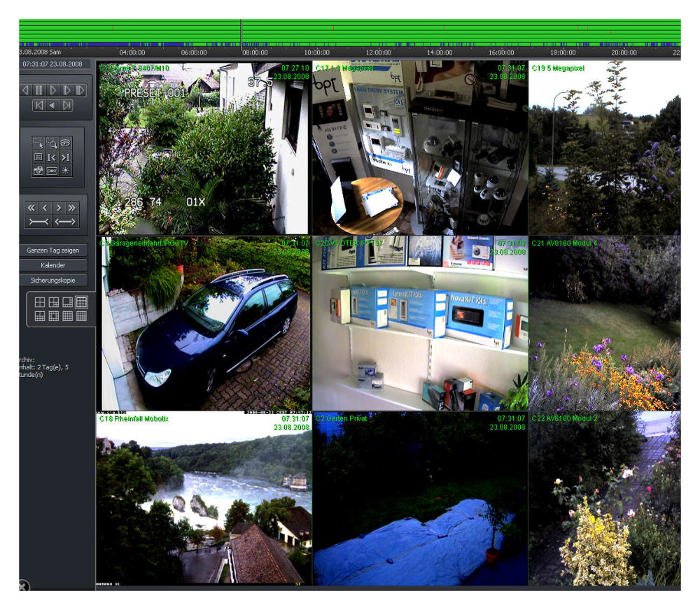Viewport: 700px width, 610px height.
Task: Step forward with single right arrow
Action: 59,208
